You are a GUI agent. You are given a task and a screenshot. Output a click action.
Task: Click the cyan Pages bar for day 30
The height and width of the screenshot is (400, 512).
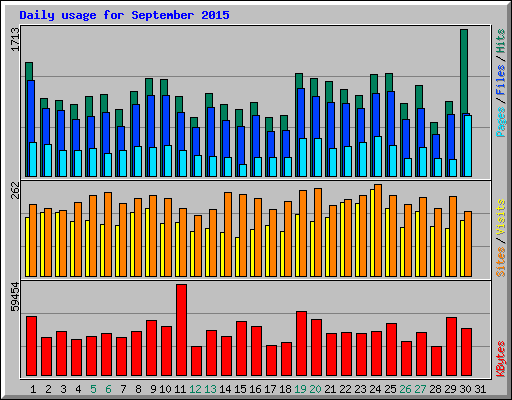468,146
